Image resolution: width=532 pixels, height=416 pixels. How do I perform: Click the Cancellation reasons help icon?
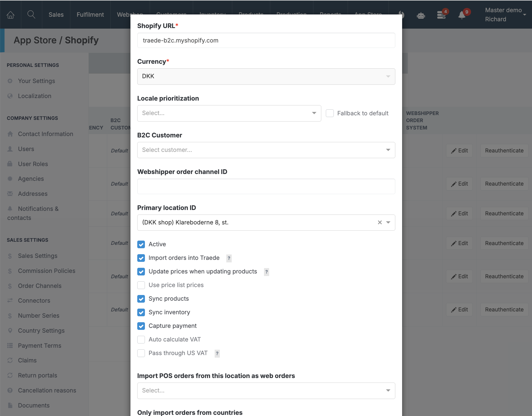point(10,390)
